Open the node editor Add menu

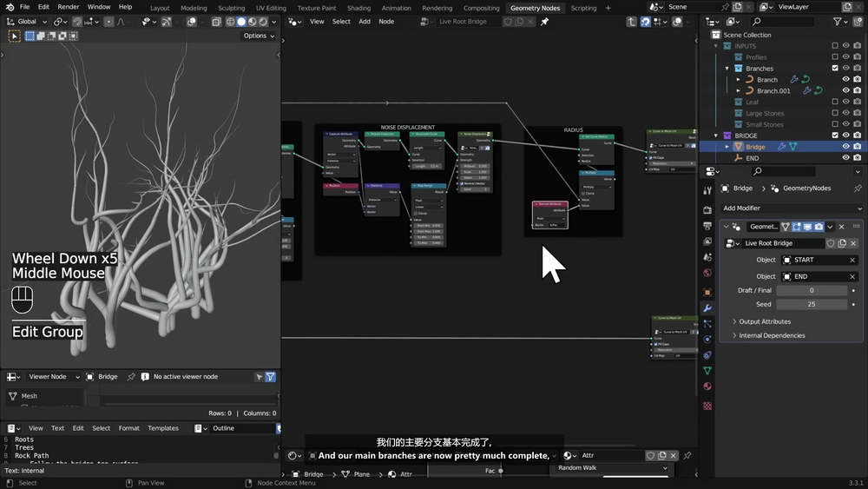[365, 22]
